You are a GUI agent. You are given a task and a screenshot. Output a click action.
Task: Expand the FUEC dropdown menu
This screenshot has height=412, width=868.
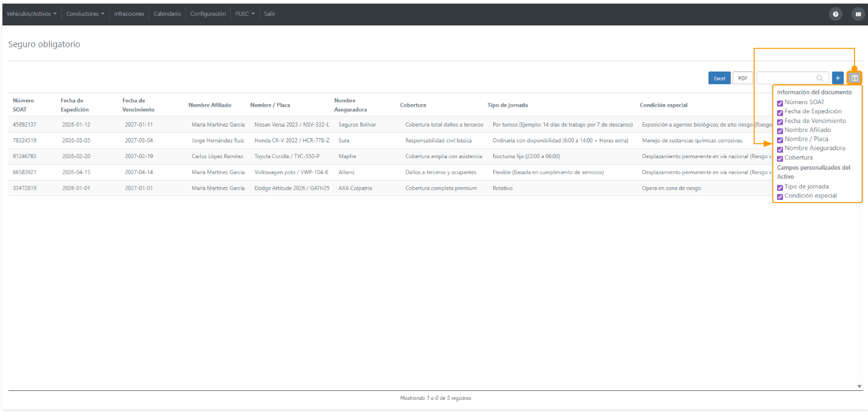[x=245, y=14]
